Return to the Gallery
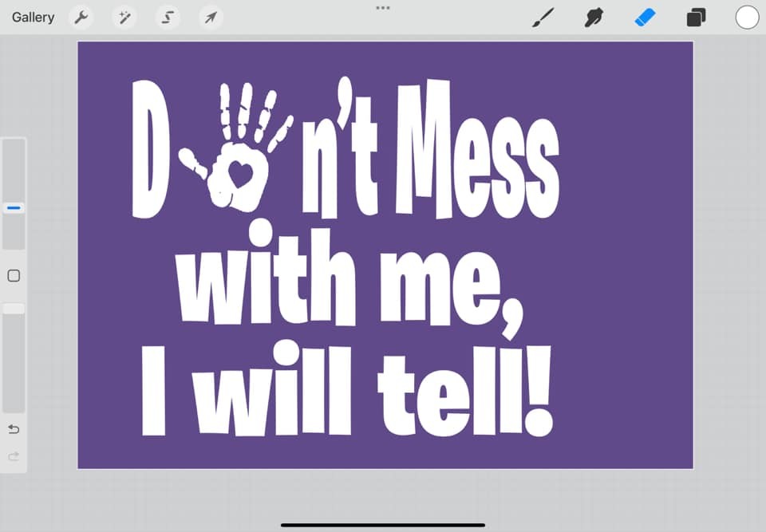 (x=33, y=17)
